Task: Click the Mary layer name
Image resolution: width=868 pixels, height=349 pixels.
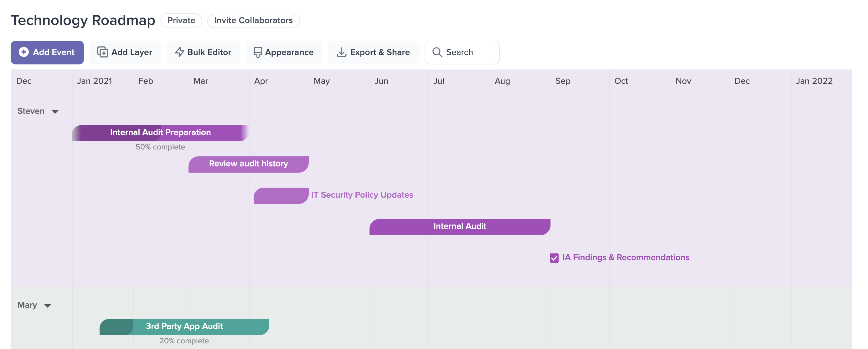Action: click(27, 305)
